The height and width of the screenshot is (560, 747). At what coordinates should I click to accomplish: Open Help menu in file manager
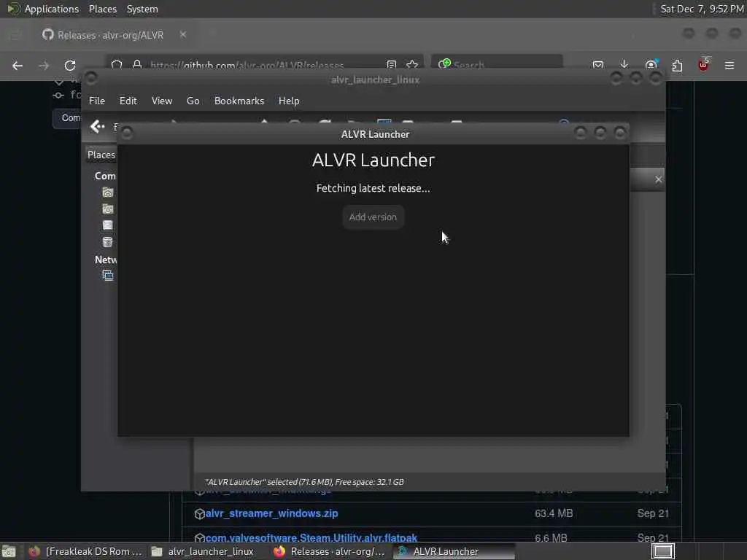289,101
